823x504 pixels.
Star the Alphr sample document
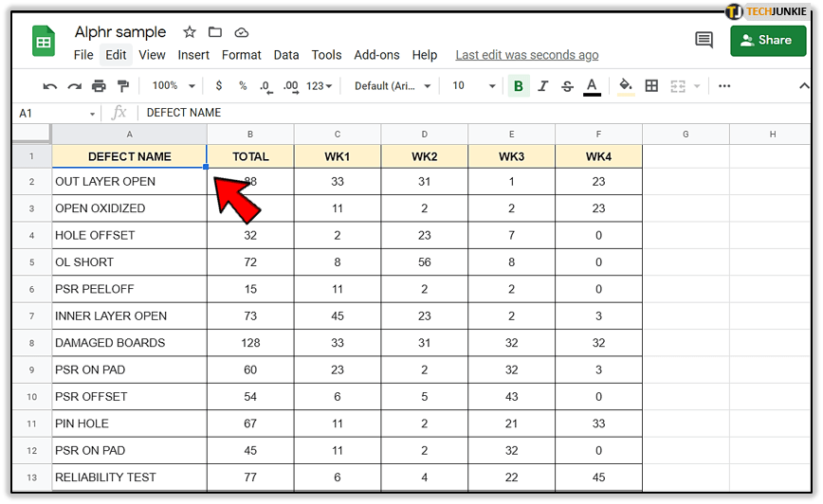[190, 32]
